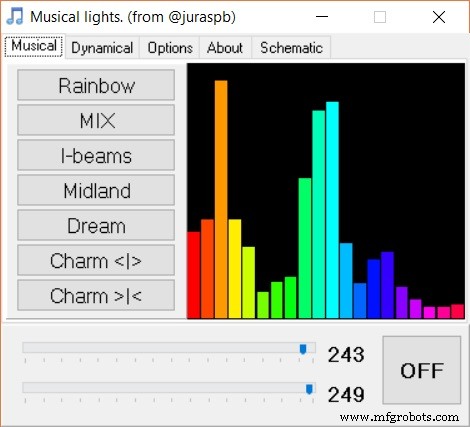The height and width of the screenshot is (427, 470).
Task: Activate the I-beams effect
Action: pos(96,155)
